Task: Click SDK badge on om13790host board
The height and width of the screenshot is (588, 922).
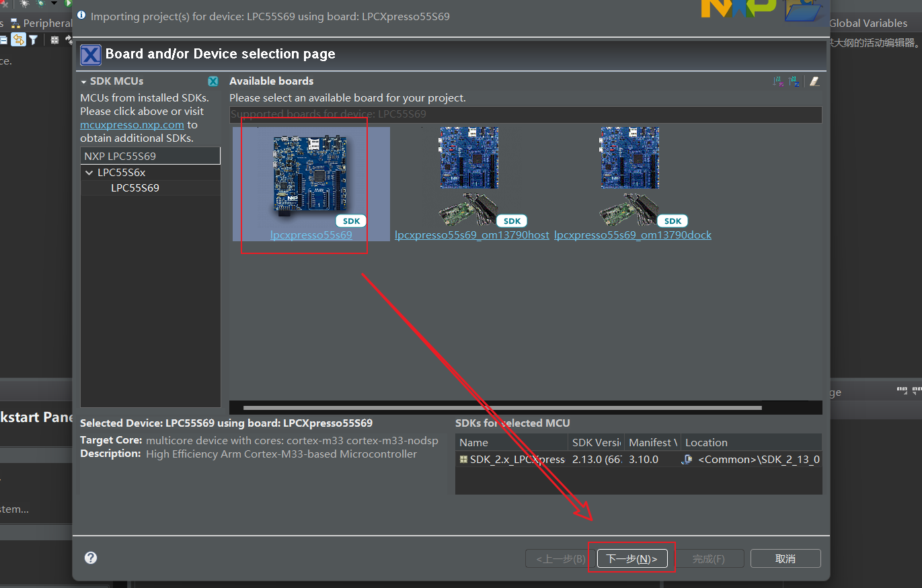Action: point(512,221)
